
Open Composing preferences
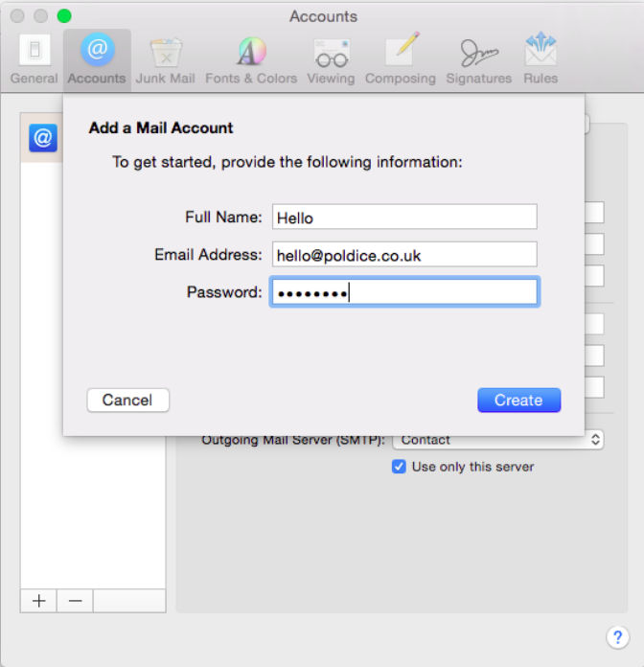tap(401, 59)
